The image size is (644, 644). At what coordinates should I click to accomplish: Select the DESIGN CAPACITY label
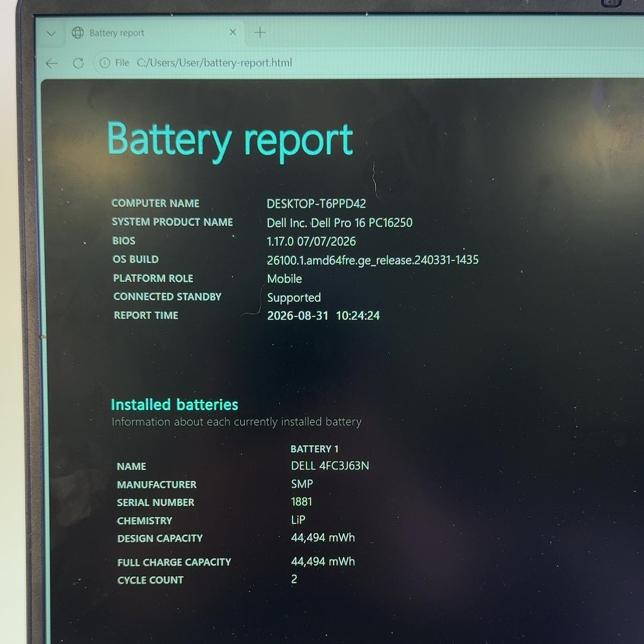(160, 538)
